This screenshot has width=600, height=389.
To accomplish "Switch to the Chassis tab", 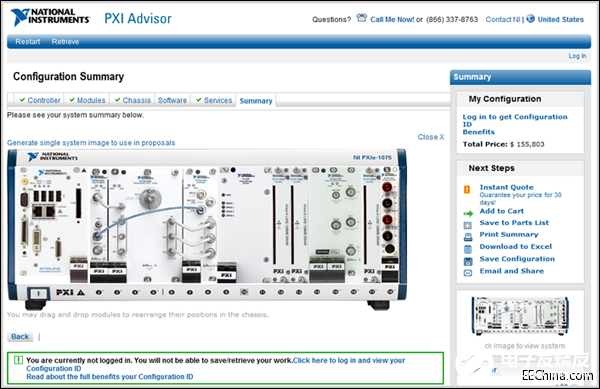I will [x=133, y=100].
